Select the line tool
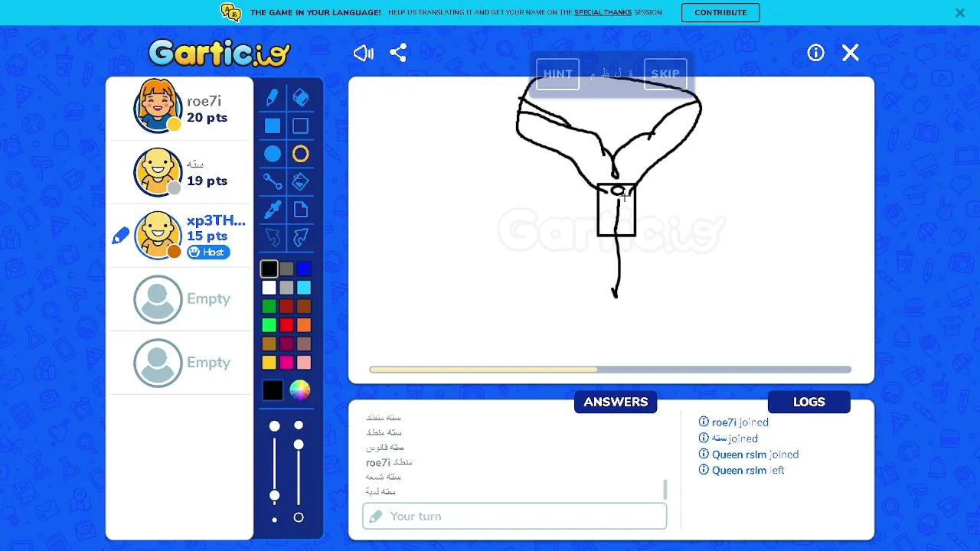The width and height of the screenshot is (980, 551). 273,181
